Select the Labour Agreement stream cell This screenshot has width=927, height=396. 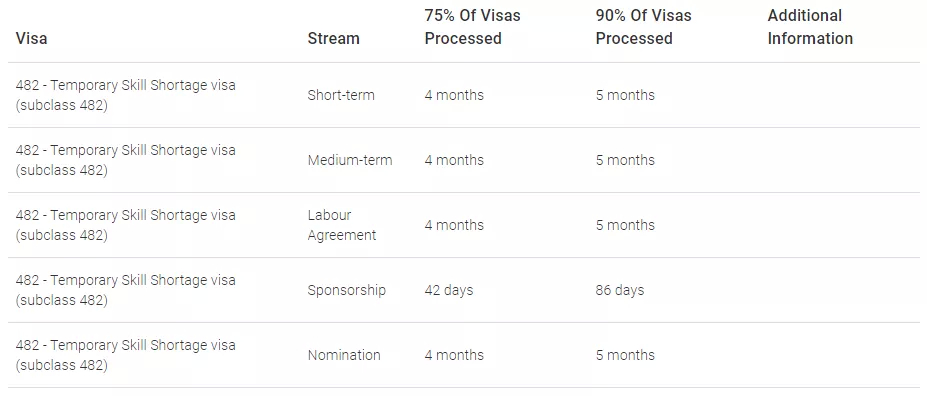(x=342, y=225)
